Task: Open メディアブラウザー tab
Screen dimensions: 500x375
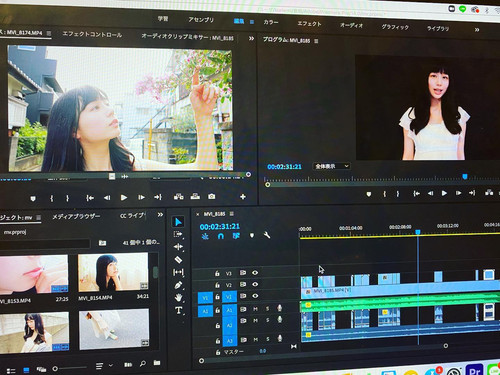Action: coord(76,216)
